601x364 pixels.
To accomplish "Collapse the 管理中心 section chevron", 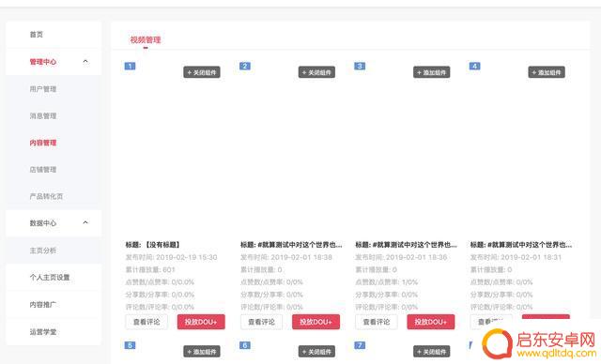I will (85, 61).
